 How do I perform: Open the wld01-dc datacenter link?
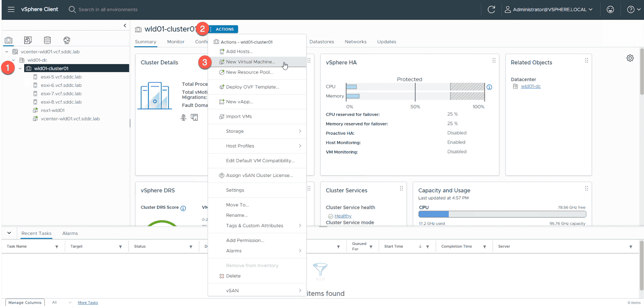530,86
